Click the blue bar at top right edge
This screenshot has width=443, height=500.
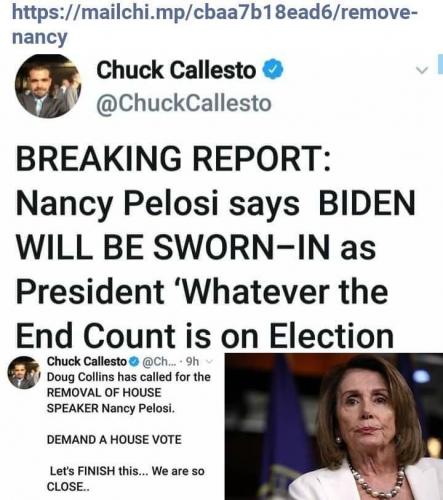pos(440,63)
